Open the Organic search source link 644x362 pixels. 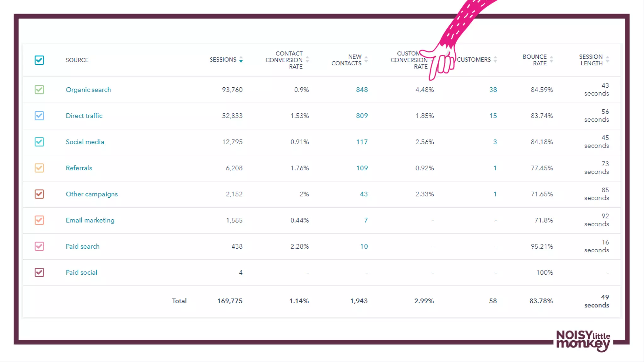point(88,90)
